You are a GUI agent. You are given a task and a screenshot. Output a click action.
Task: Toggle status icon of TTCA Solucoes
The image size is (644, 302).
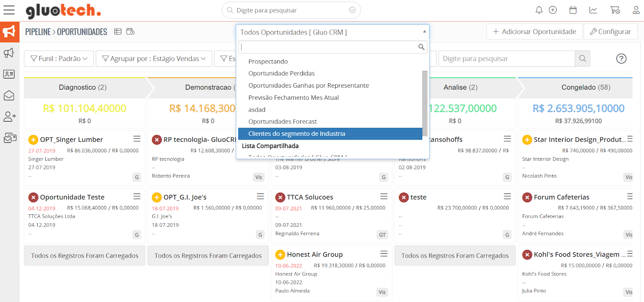point(281,197)
